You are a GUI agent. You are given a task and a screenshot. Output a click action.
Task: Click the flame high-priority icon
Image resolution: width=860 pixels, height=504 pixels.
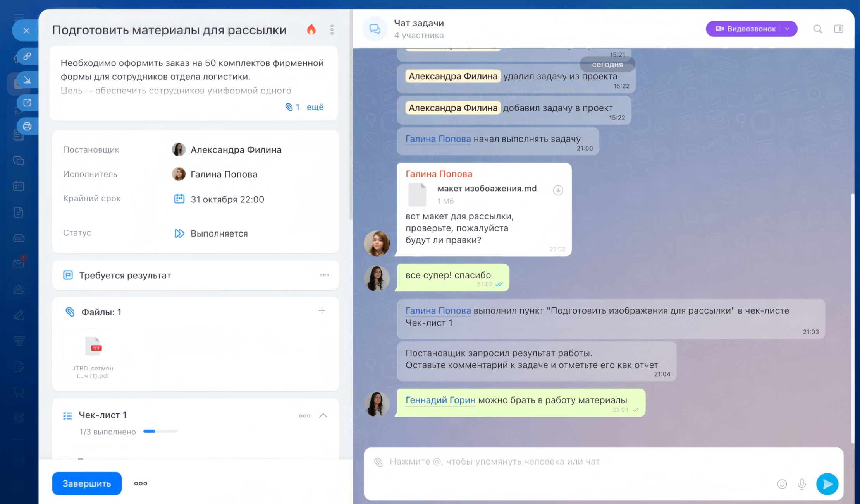pos(311,30)
